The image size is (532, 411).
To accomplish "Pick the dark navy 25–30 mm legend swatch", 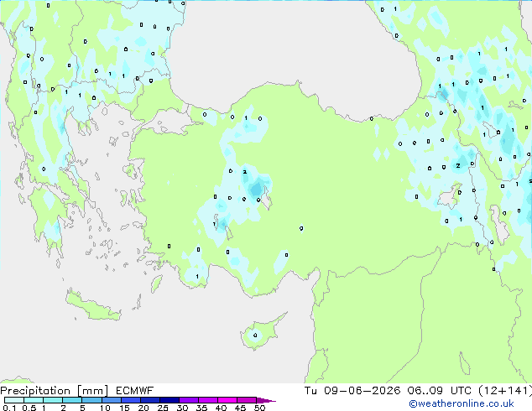I will 170,400.
